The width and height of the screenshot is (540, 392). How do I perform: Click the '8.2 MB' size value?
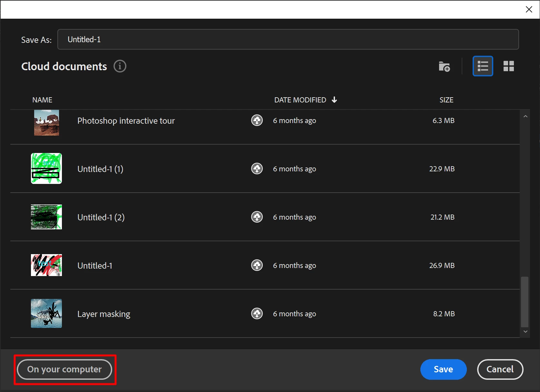[x=444, y=314]
